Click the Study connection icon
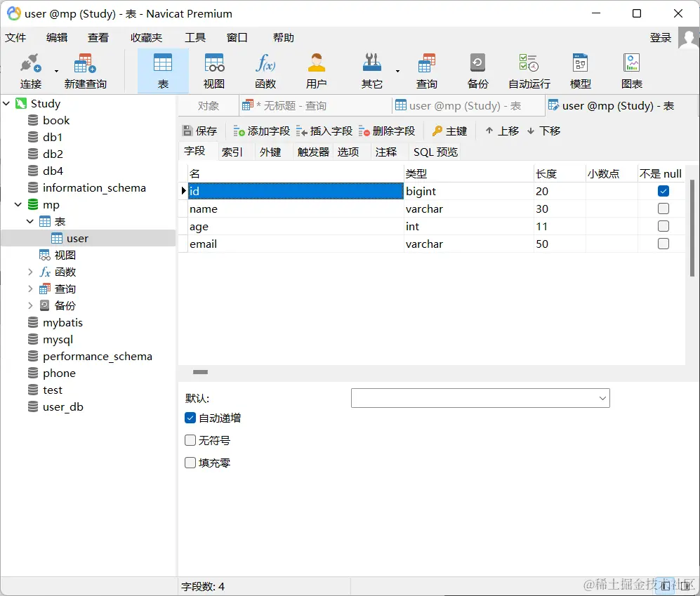Screen dimensions: 700x596 (x=21, y=104)
